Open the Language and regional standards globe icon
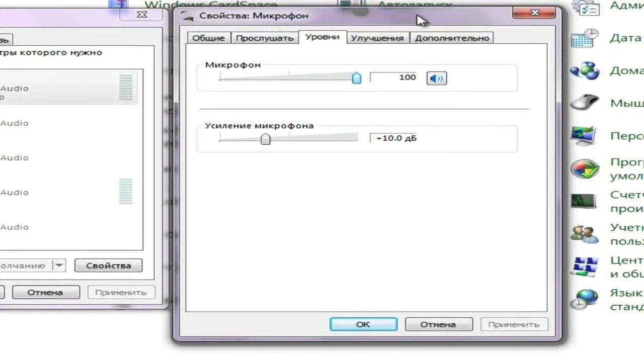 pyautogui.click(x=585, y=299)
